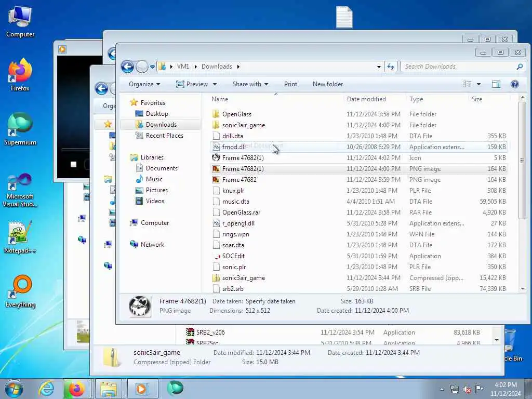Stop playback in the media player window
The height and width of the screenshot is (399, 532).
pos(73,165)
